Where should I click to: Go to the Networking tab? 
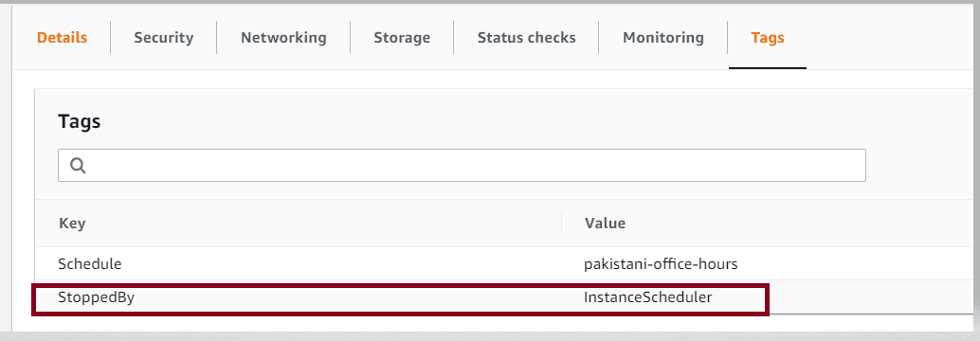coord(283,38)
